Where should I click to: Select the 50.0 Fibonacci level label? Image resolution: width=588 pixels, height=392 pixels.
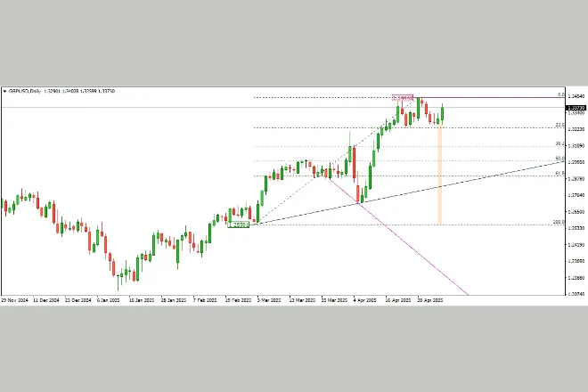coord(559,159)
